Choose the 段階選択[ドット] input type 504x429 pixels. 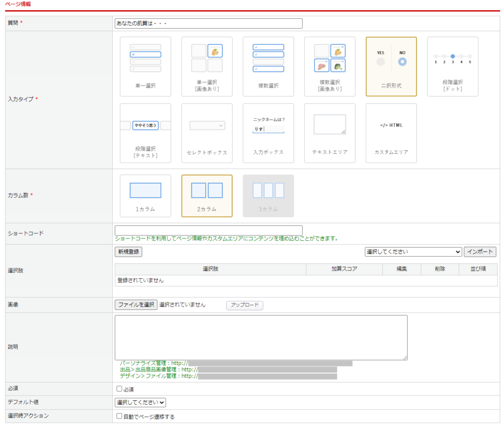(x=452, y=66)
